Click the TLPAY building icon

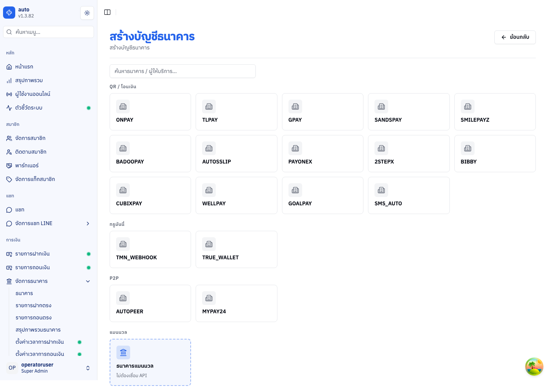pos(209,106)
